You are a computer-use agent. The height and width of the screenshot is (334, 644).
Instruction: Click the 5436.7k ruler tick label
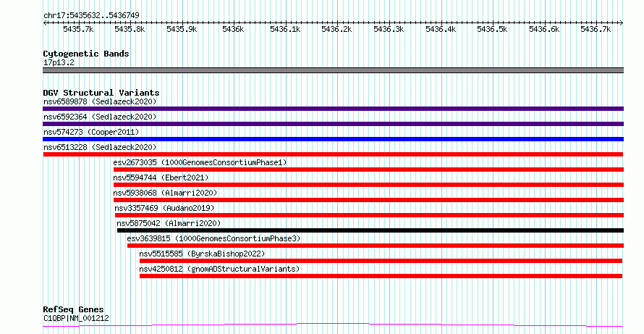point(596,29)
